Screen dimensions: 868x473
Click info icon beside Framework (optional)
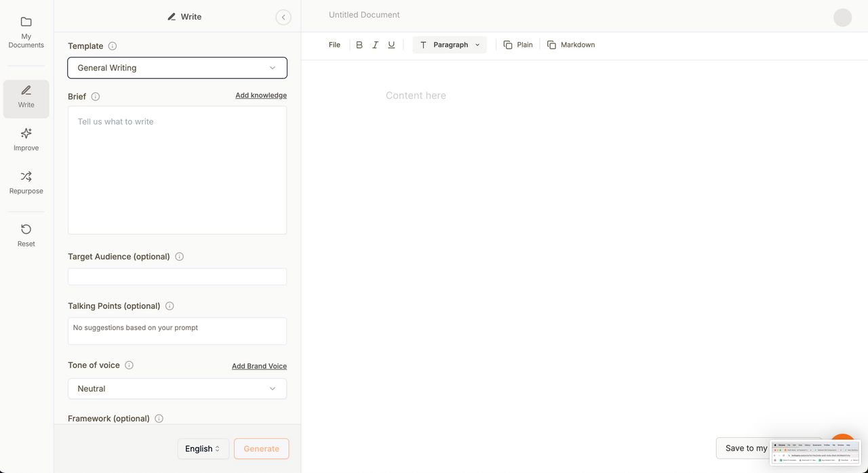pos(159,419)
